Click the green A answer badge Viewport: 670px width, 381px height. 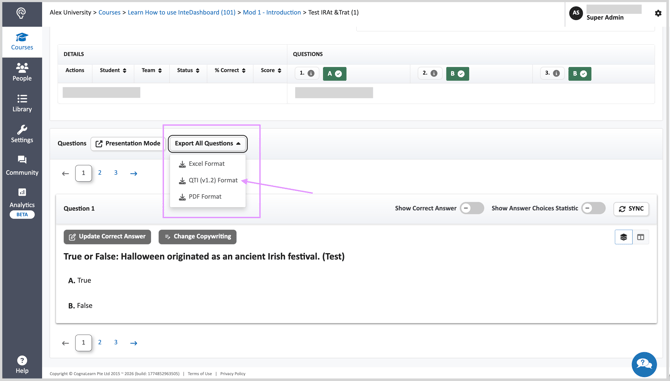tap(335, 74)
